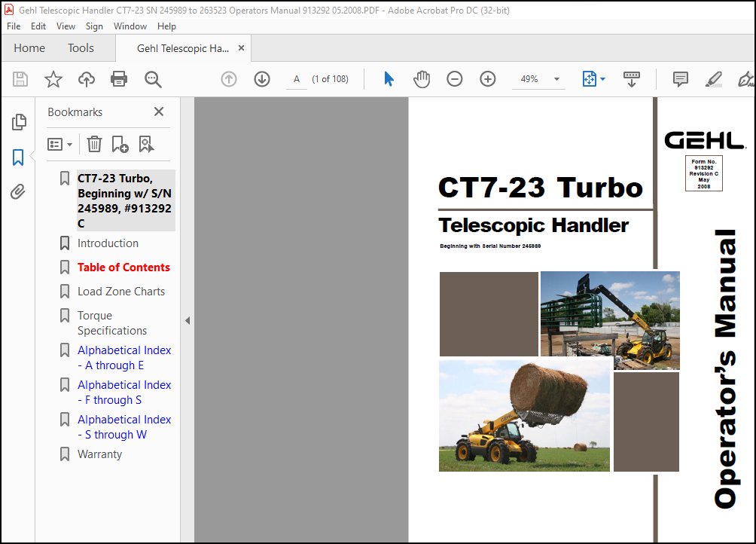Switch to the Home tab
The image size is (756, 544).
(x=29, y=48)
